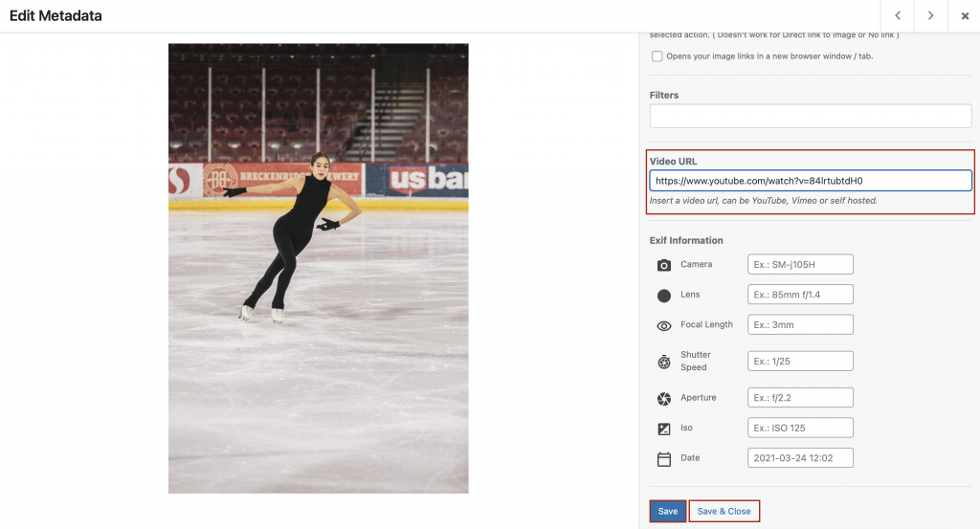This screenshot has height=529, width=980.
Task: Focus the Focal Length input field
Action: pos(800,325)
